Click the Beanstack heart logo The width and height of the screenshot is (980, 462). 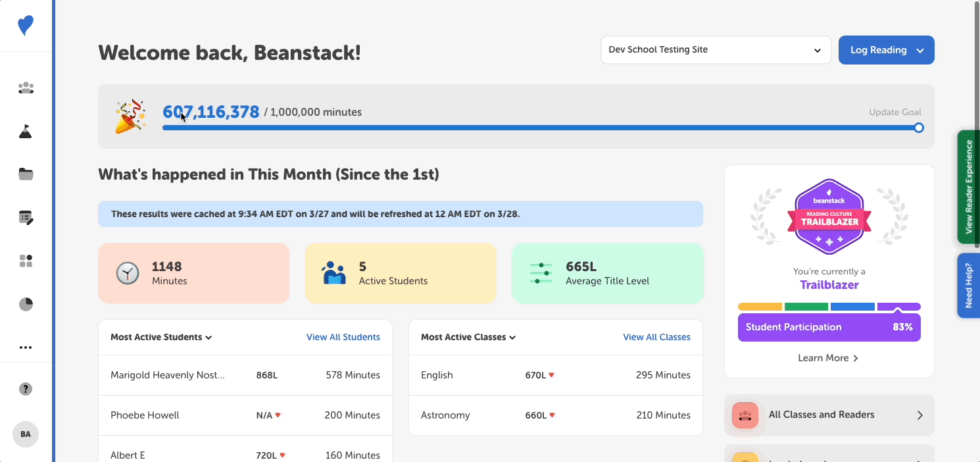[26, 26]
